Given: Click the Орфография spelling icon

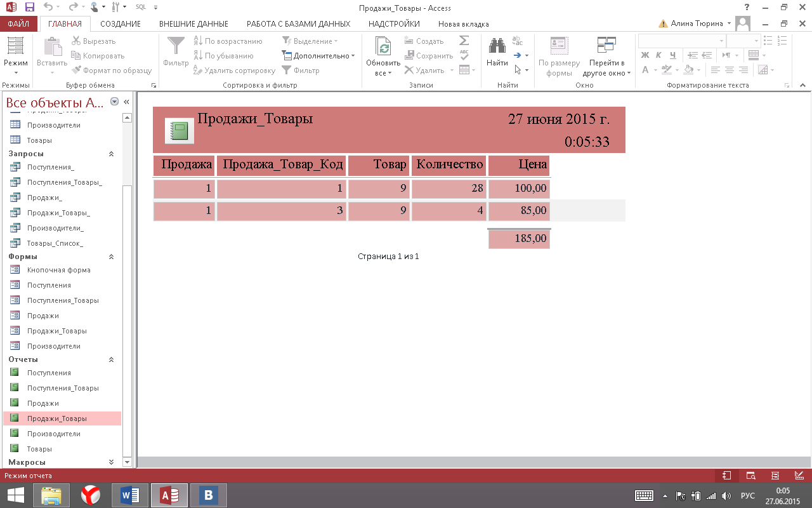Looking at the screenshot, I should point(464,55).
